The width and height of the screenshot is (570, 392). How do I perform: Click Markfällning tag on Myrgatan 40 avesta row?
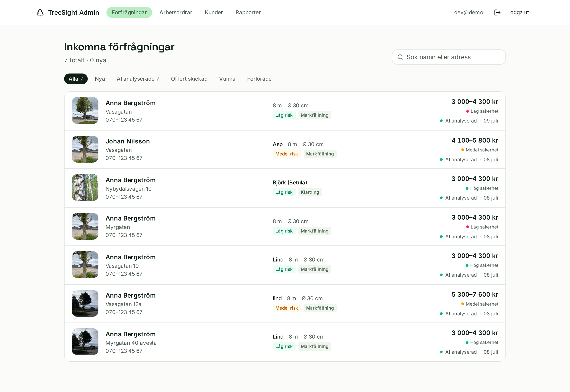pyautogui.click(x=314, y=347)
